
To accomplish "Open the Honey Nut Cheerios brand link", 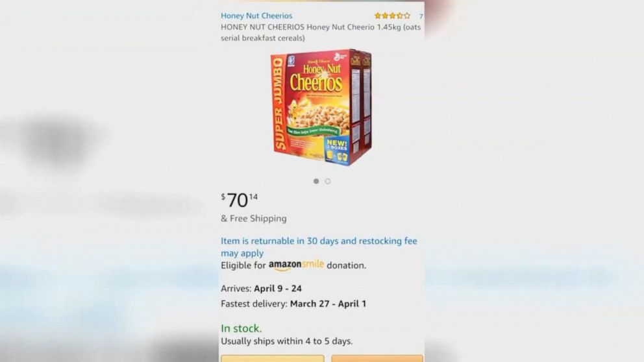I will (x=256, y=16).
